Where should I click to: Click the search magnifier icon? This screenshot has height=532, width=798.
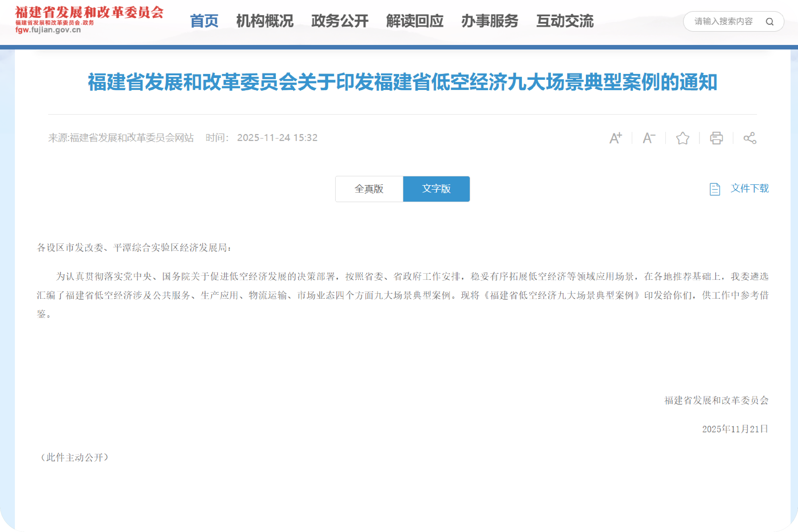point(770,22)
